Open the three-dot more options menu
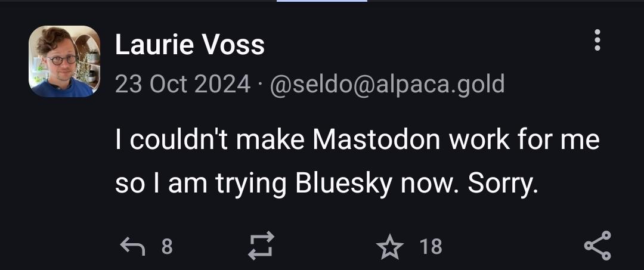644x270 pixels. [597, 41]
